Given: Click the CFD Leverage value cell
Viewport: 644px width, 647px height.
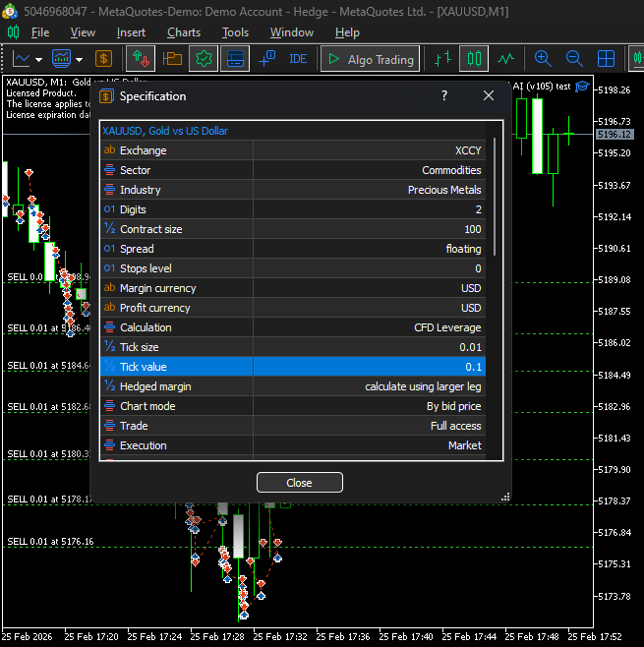Looking at the screenshot, I should click(x=370, y=327).
